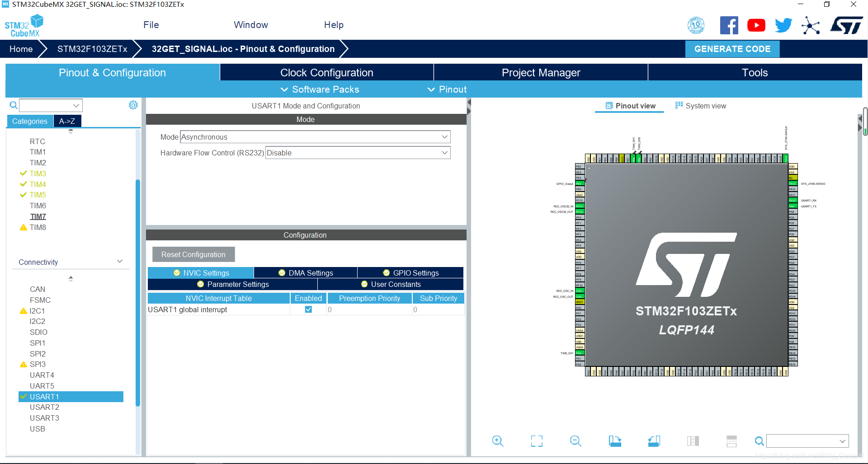Open the Hardware Flow Control dropdown
Screen dimensions: 868x464
(358, 153)
